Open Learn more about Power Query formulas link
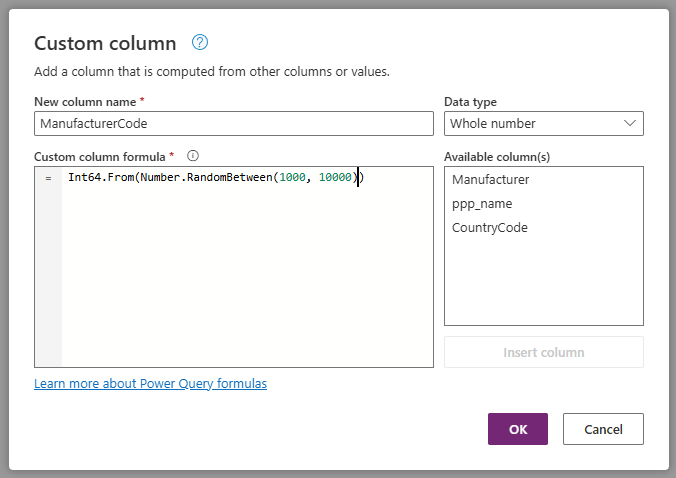 pyautogui.click(x=150, y=384)
